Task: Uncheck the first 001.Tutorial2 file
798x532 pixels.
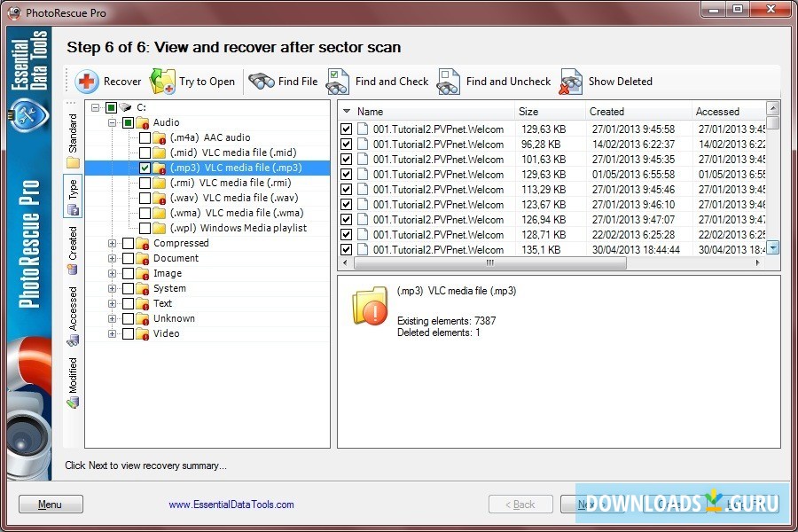Action: tap(346, 129)
